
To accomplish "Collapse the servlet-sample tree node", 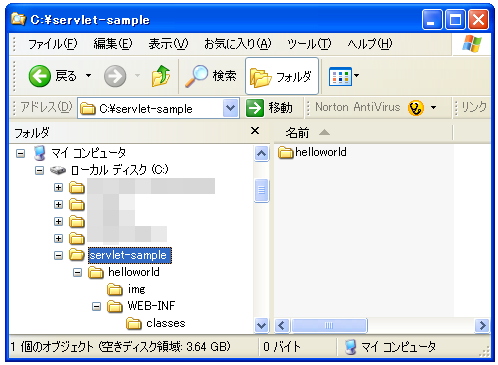I will coord(58,256).
